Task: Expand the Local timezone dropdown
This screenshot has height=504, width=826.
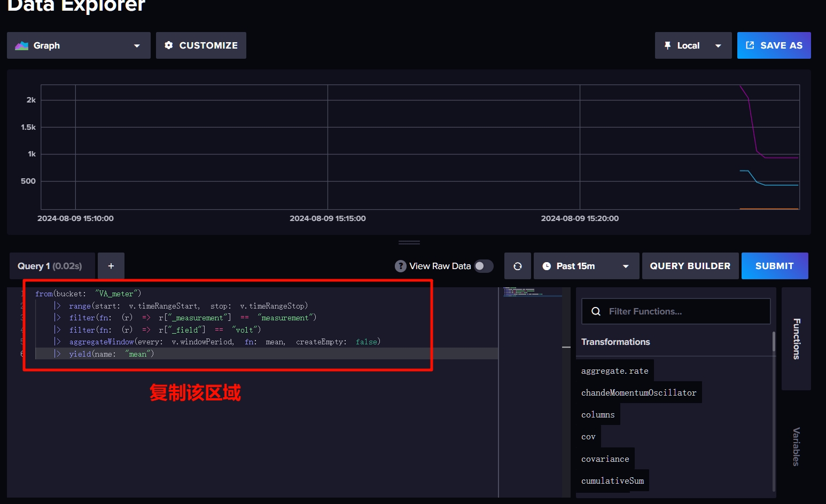Action: click(693, 45)
